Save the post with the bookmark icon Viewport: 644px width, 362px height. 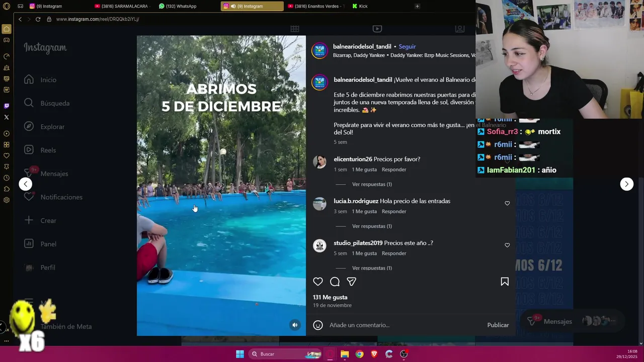505,282
